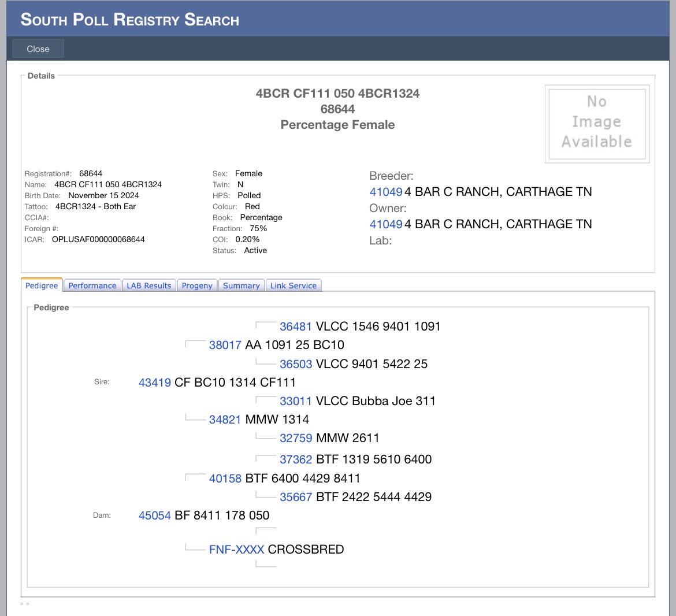The width and height of the screenshot is (676, 616).
Task: Go to the Link Service tab
Action: tap(293, 285)
